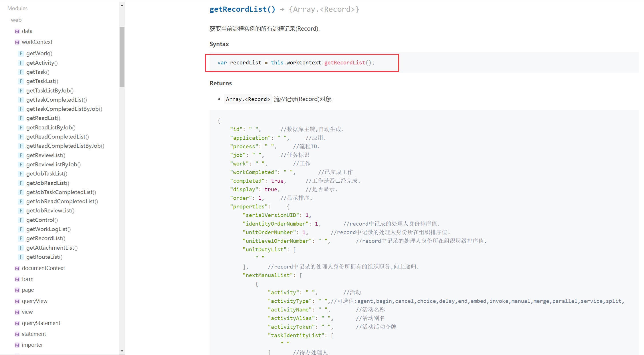Click the M icon beside importer
The width and height of the screenshot is (644, 355).
click(x=17, y=345)
